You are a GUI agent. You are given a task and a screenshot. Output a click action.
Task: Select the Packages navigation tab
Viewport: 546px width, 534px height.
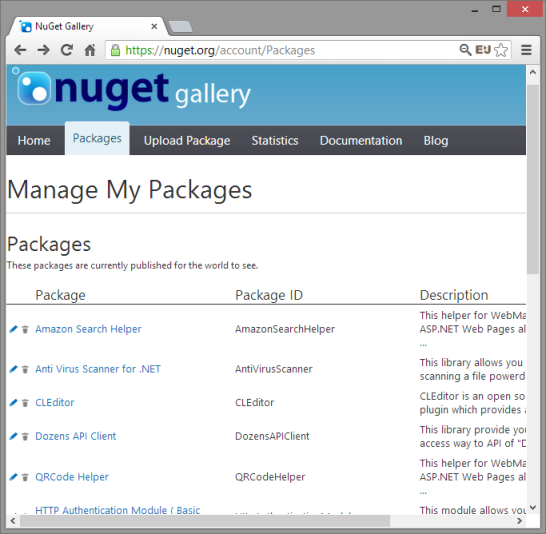click(97, 139)
